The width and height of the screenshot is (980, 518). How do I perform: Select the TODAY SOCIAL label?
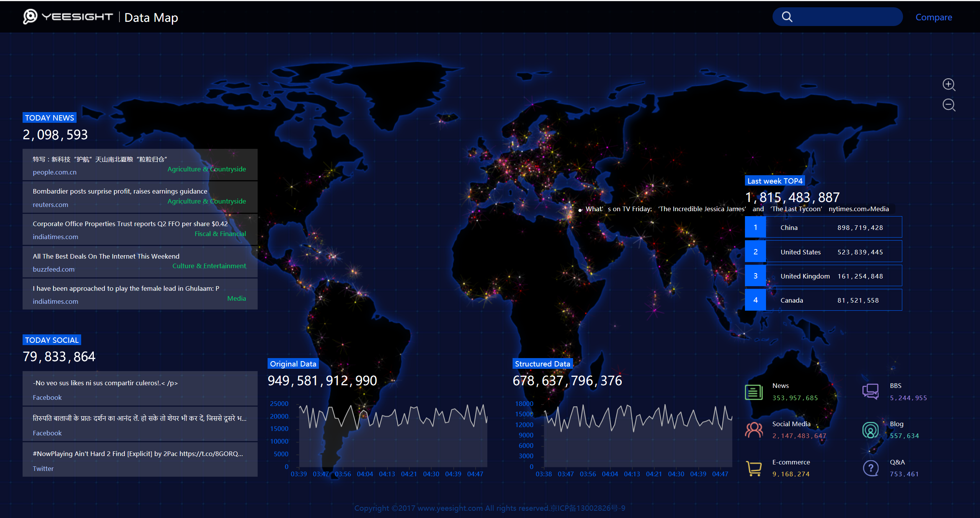(52, 340)
